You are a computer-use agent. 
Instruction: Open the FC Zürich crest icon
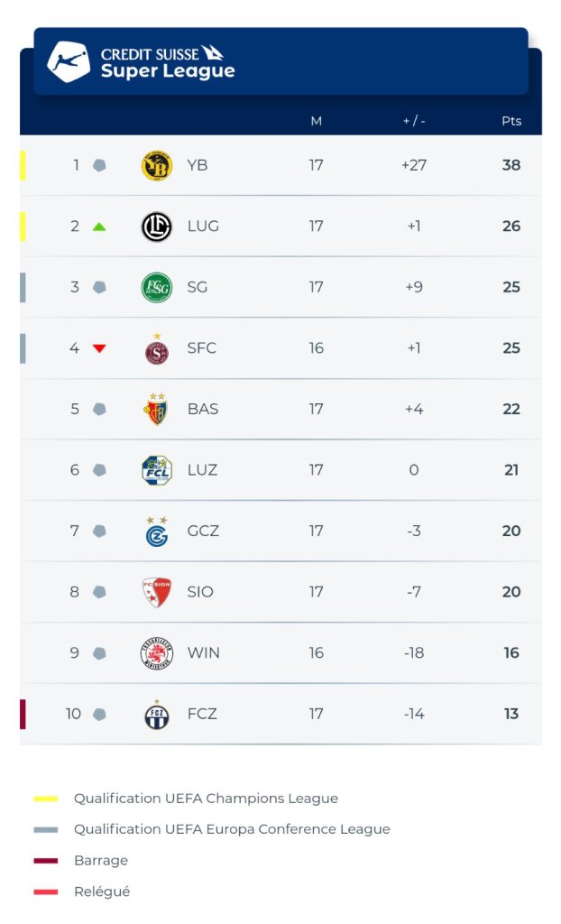tap(157, 715)
